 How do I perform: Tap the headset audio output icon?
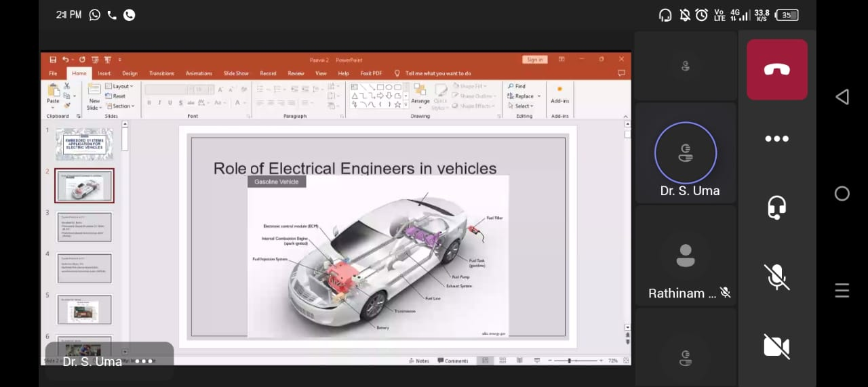(x=776, y=207)
